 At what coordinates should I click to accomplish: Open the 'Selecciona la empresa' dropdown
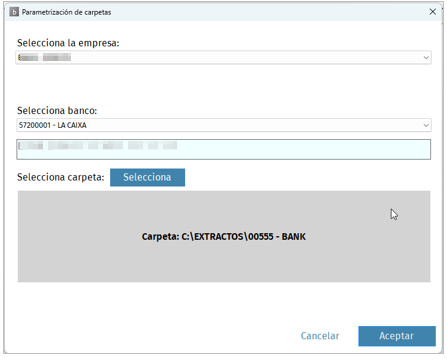tap(224, 57)
